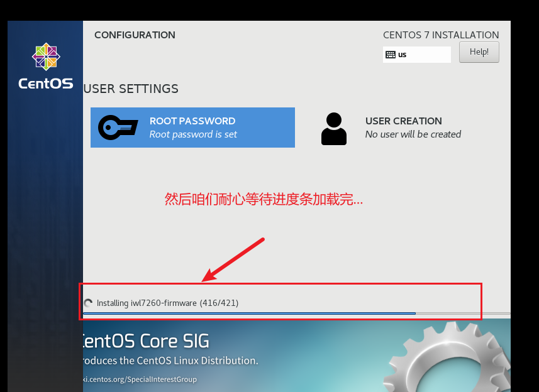
Task: Open the ROOT PASSWORD settings
Action: [192, 128]
